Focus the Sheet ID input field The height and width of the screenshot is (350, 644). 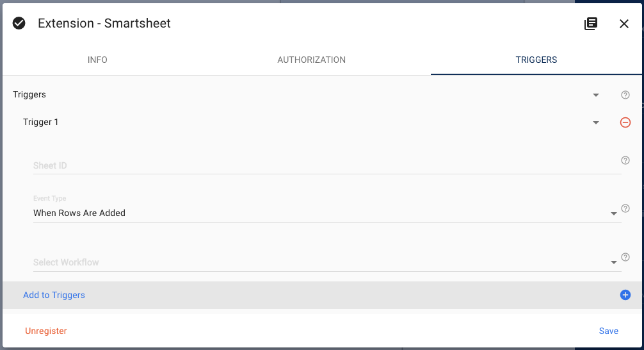(x=320, y=165)
